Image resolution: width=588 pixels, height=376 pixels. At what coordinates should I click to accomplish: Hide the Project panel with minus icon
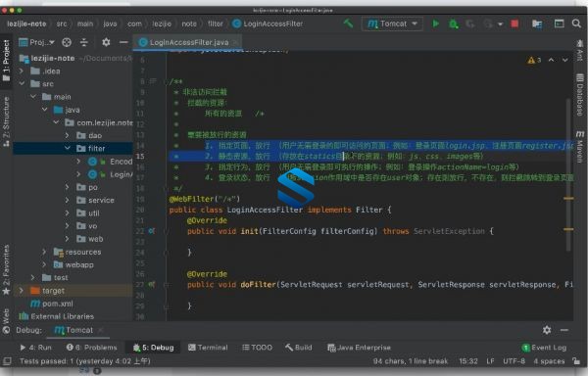pyautogui.click(x=123, y=42)
